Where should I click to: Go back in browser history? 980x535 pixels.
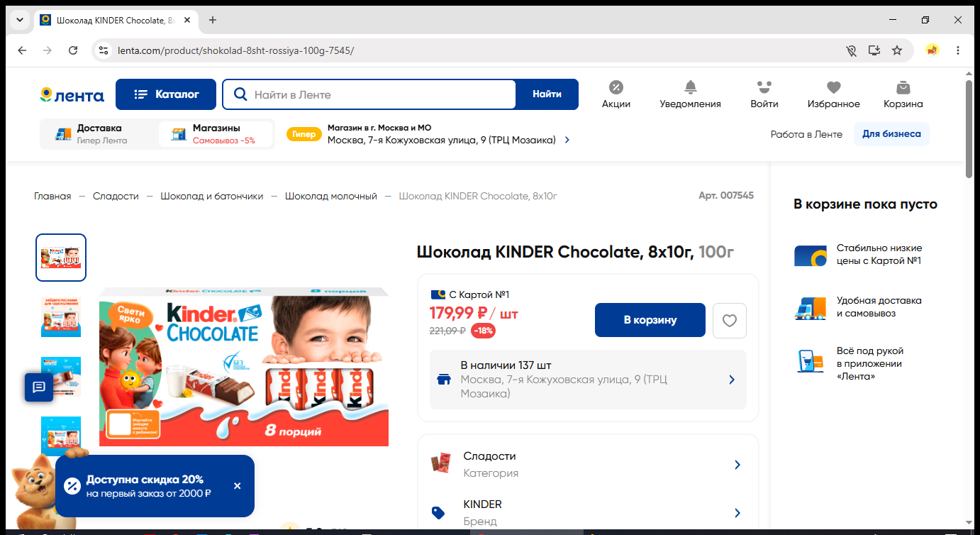(22, 50)
